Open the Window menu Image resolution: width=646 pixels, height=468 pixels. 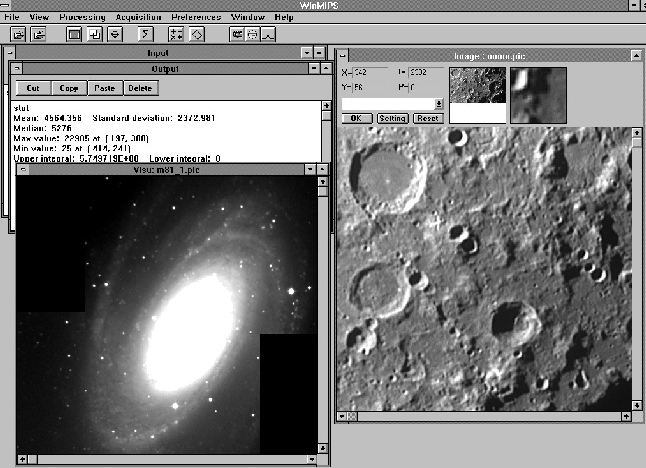tap(248, 17)
